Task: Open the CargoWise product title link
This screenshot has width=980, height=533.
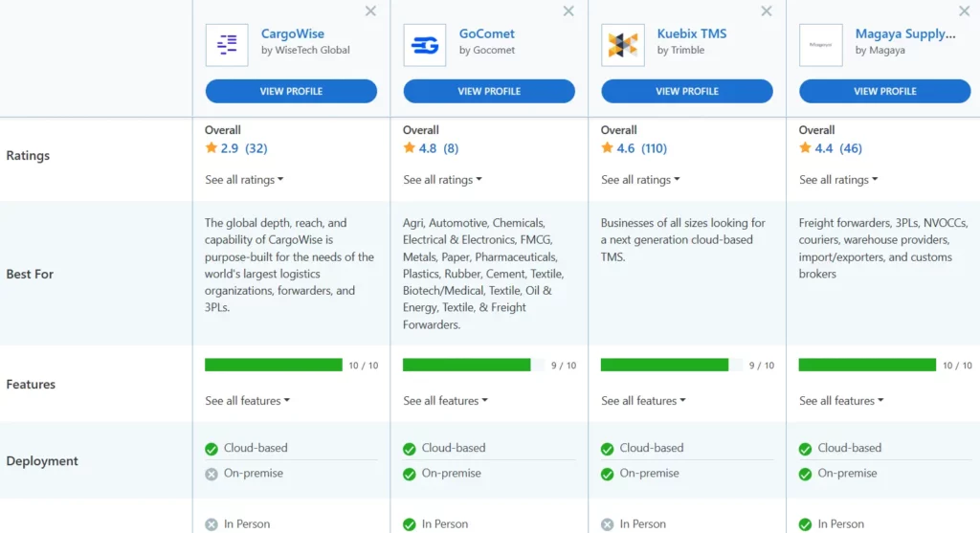Action: click(x=293, y=33)
